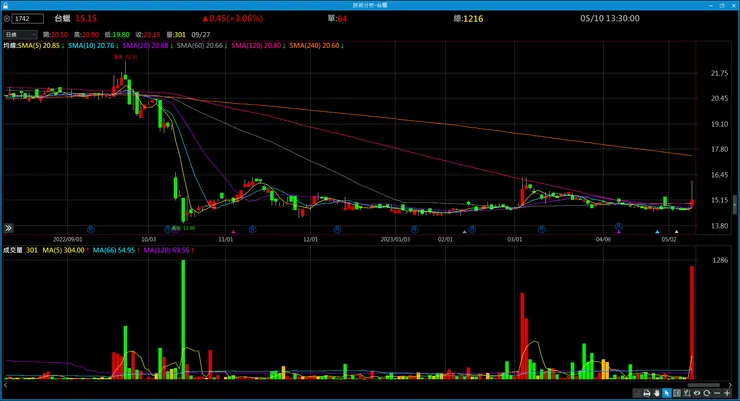Click the print icon in bottom toolbar
The image size is (740, 401).
(647, 393)
